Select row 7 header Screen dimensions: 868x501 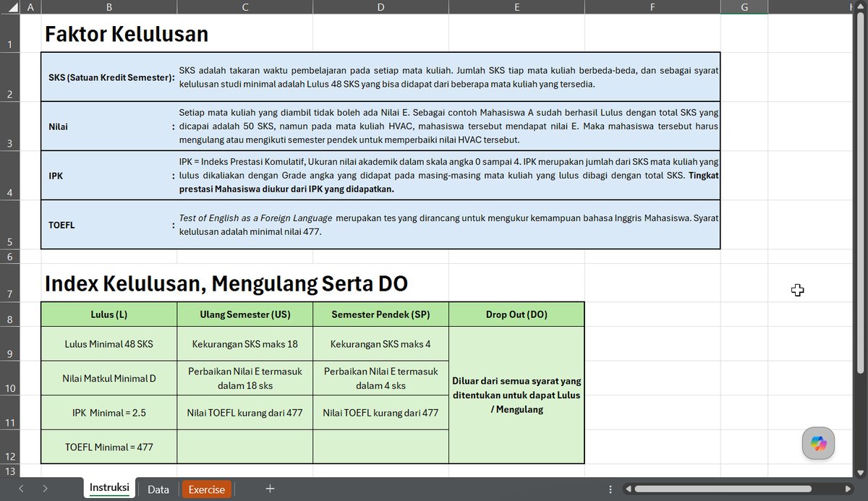[10, 283]
